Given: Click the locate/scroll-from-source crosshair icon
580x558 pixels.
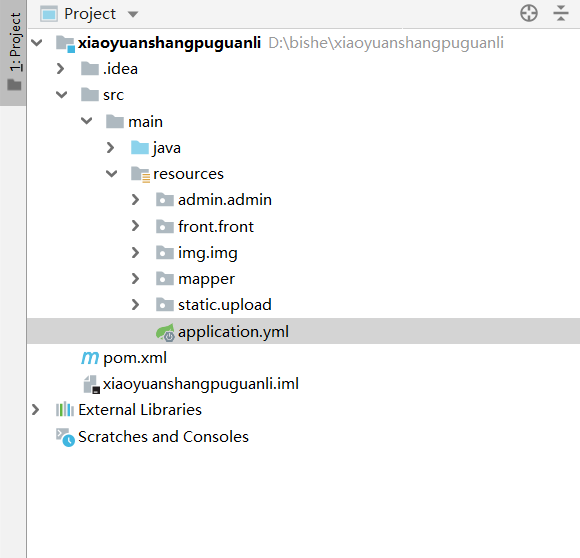Looking at the screenshot, I should [x=529, y=14].
